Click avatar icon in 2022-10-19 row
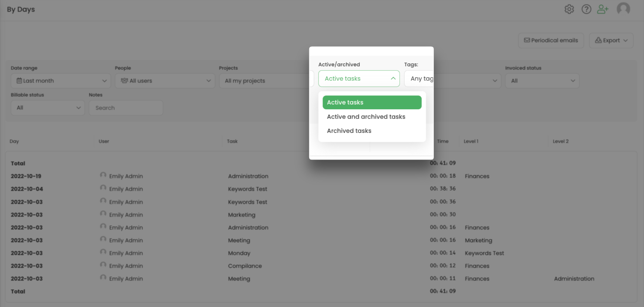Image resolution: width=644 pixels, height=307 pixels. pos(103,175)
